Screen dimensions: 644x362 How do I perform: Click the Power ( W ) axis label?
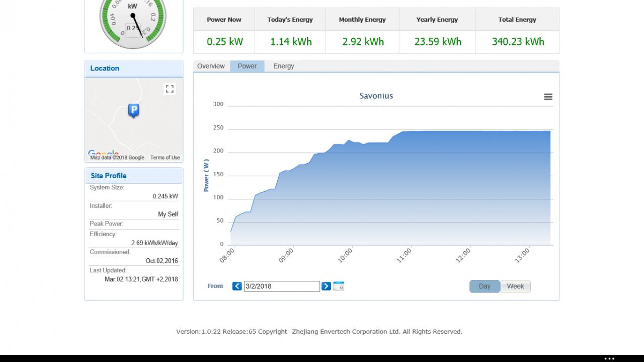coord(206,176)
